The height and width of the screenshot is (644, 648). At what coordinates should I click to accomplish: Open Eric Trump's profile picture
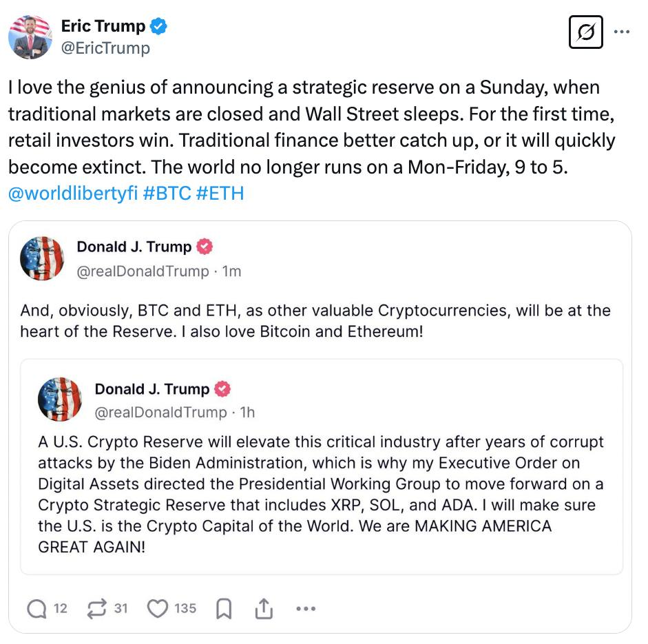point(30,37)
